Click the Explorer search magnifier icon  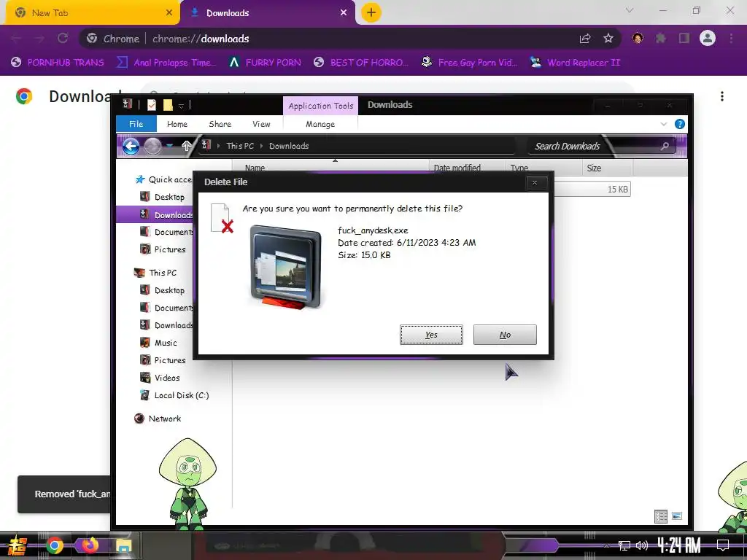pos(665,146)
